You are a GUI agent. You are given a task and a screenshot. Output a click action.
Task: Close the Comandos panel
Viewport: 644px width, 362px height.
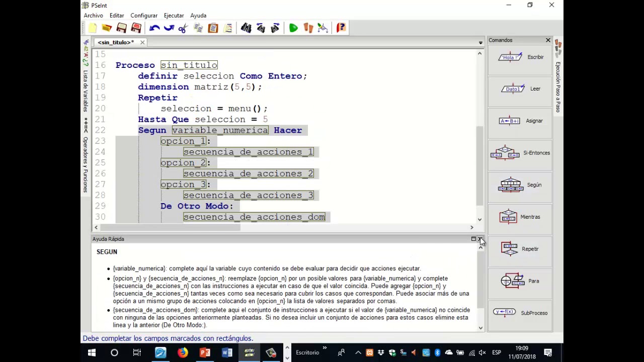click(548, 40)
